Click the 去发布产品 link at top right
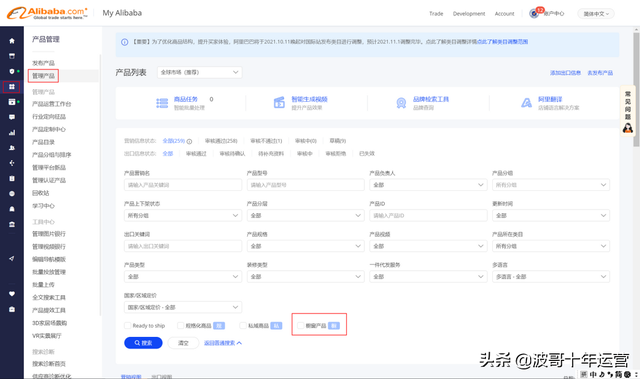The image size is (640, 379). (x=600, y=73)
